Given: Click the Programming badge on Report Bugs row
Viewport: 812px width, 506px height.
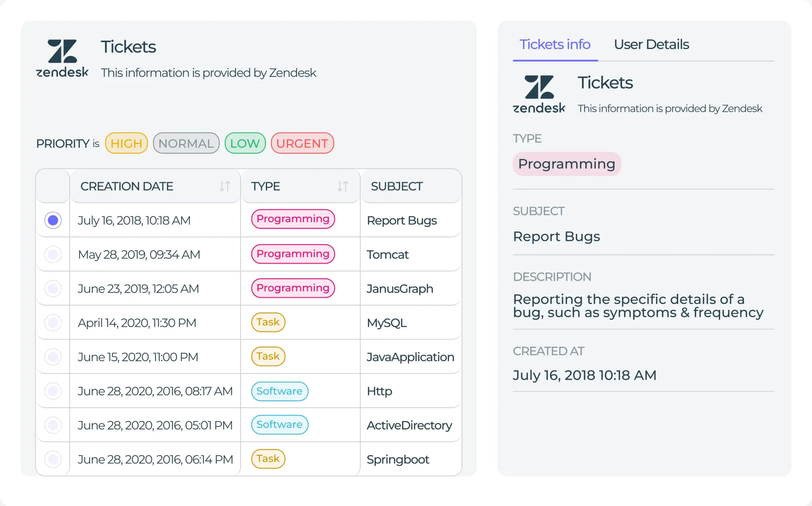Looking at the screenshot, I should coord(292,219).
